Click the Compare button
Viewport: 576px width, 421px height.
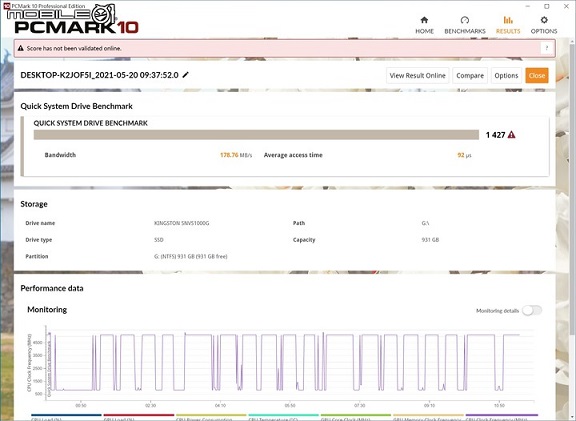(470, 75)
